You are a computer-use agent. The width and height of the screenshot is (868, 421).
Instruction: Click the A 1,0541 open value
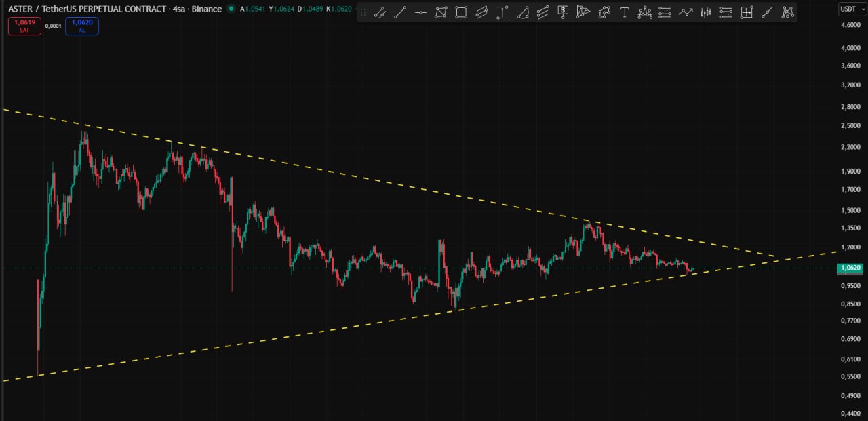point(253,9)
